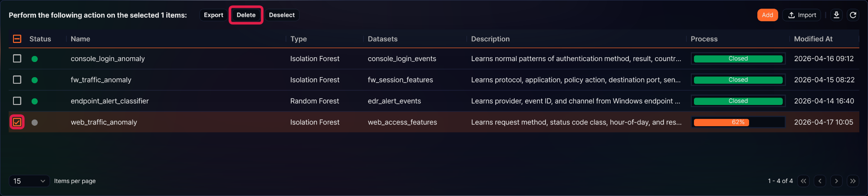Click the fw_session_features dataset cell
The width and height of the screenshot is (868, 196).
[400, 80]
